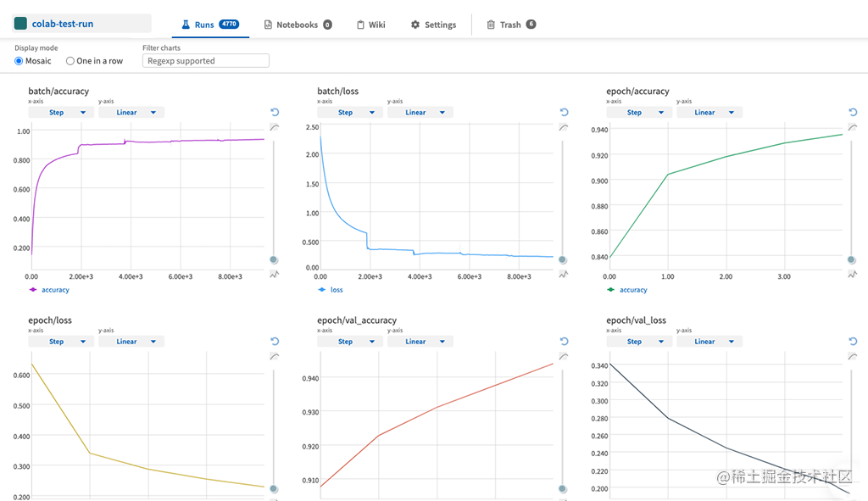Open epoch/accuracy x-axis Step dropdown
868x501 pixels.
[639, 113]
